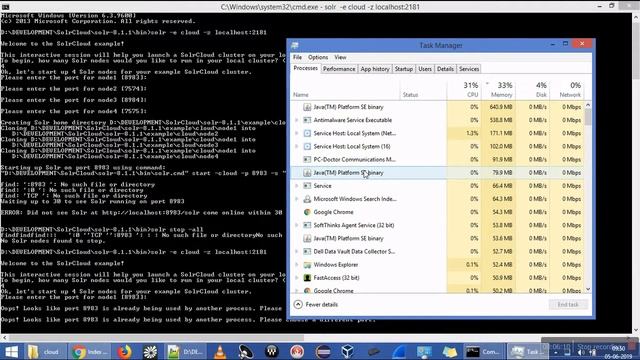Switch to the Command Prompt taskbar item
The width and height of the screenshot is (640, 360).
[x=484, y=352]
